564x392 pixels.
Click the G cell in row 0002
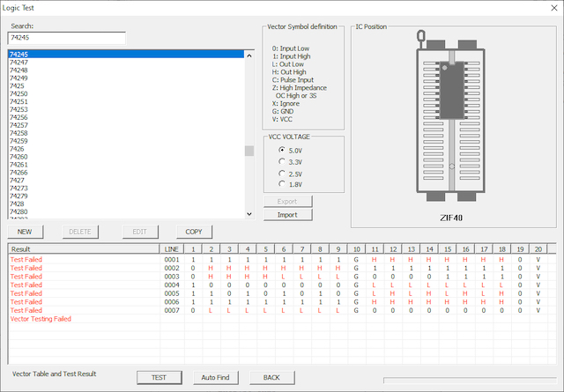pos(356,268)
